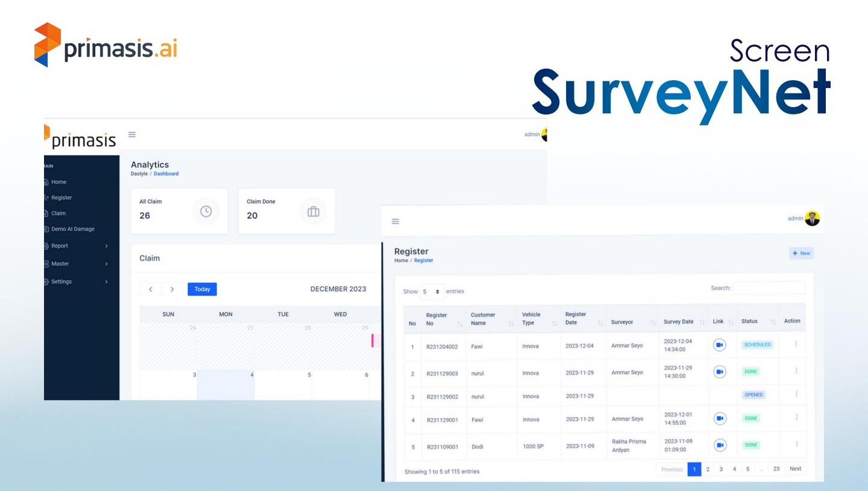Open action menu for row R231129001
The image size is (868, 491).
point(796,418)
